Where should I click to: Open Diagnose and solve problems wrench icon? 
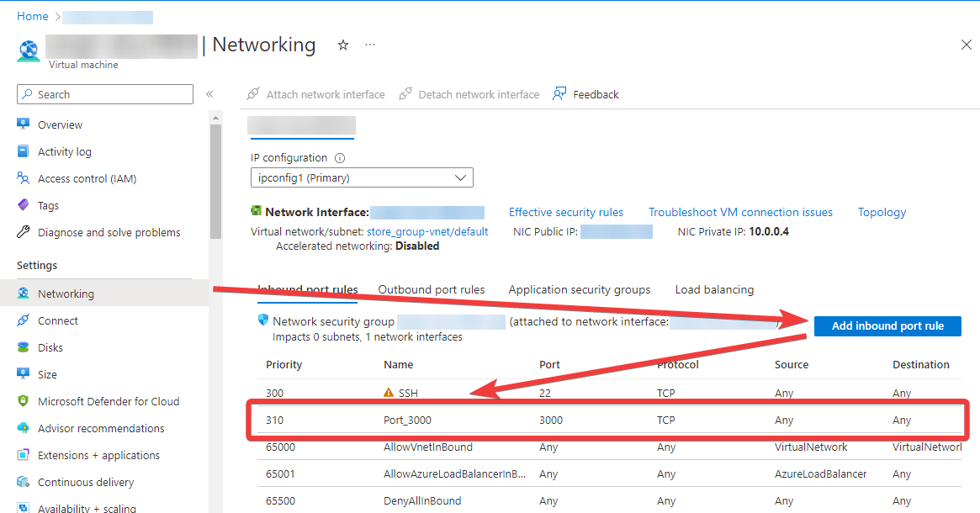(x=23, y=232)
